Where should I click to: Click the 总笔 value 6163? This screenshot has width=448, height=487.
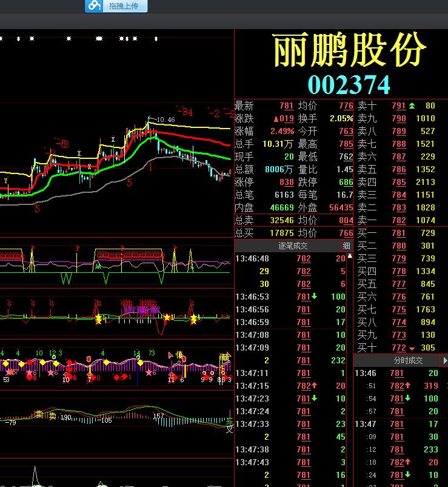[284, 195]
